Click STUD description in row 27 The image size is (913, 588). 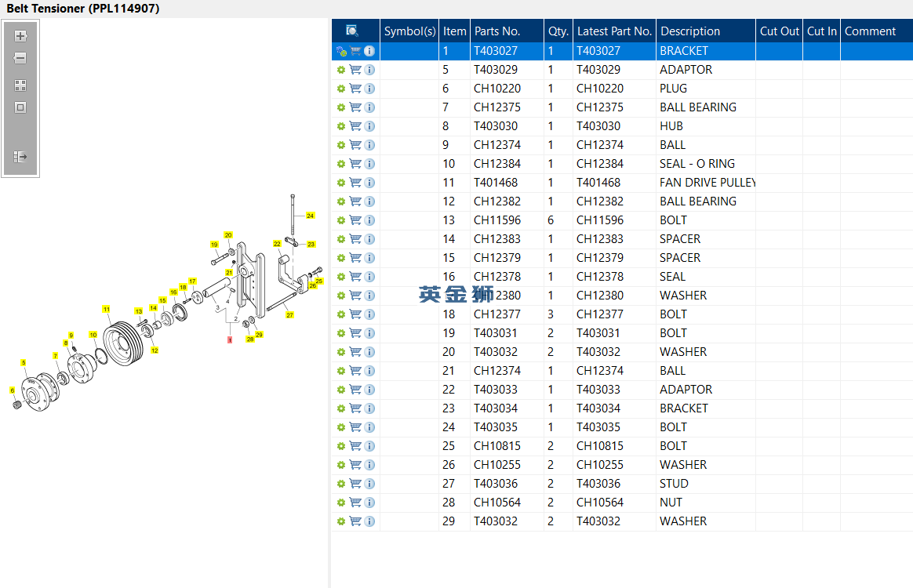coord(674,483)
